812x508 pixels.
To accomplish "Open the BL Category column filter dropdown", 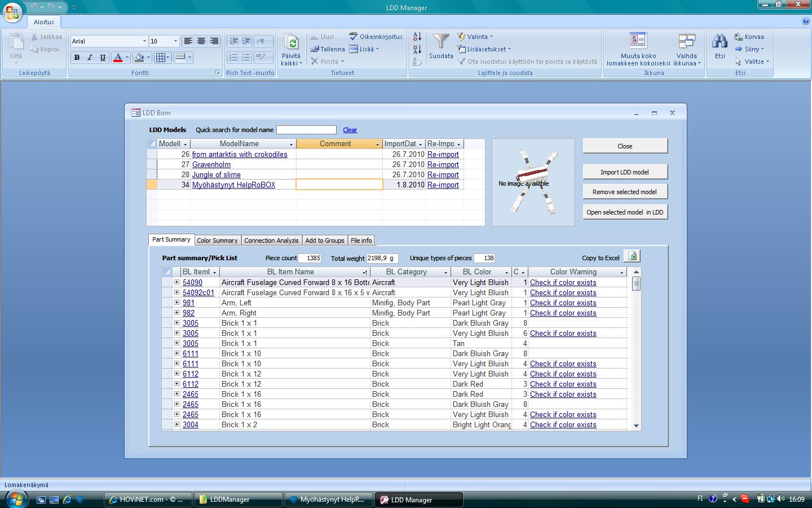I will (445, 273).
